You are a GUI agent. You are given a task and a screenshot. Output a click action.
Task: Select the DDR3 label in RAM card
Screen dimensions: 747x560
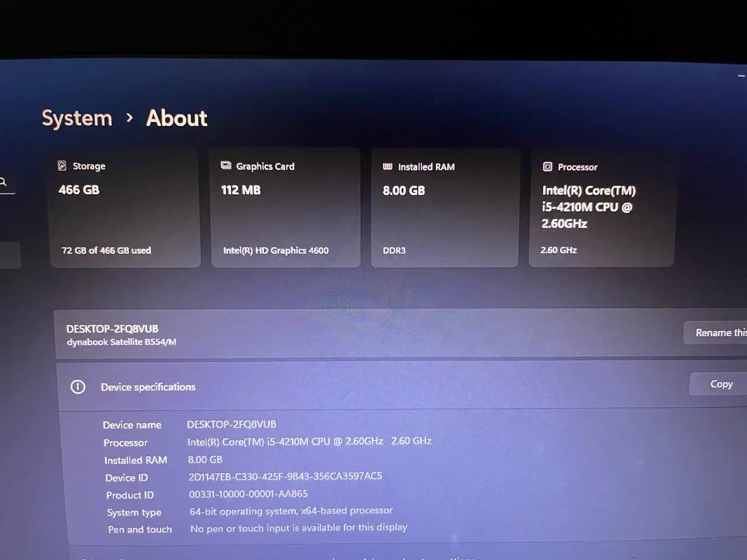(394, 250)
